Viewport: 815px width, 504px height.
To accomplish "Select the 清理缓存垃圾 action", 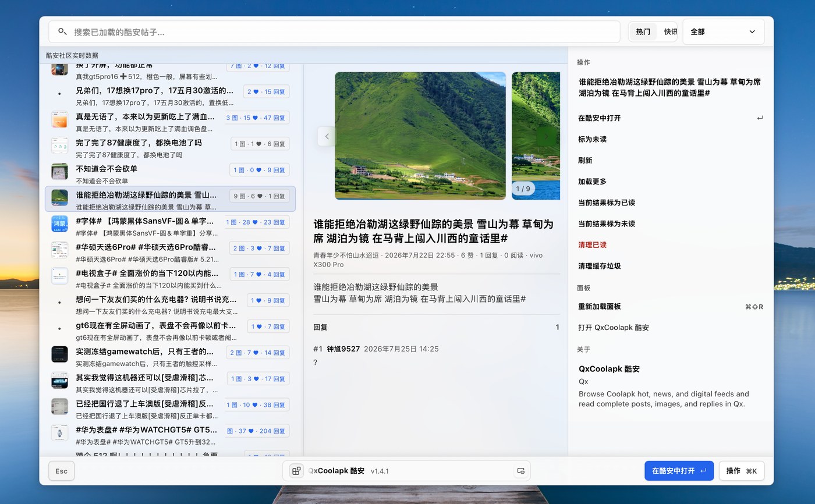I will [670, 266].
